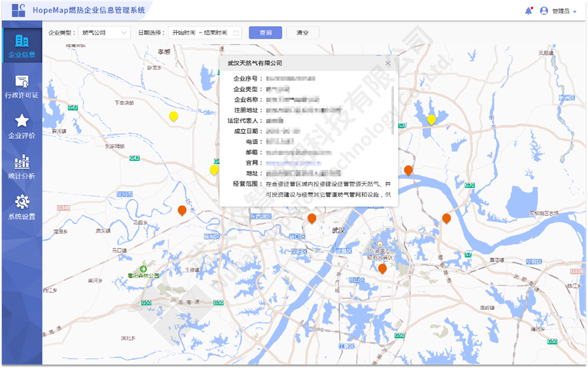Open the notification bell
The width and height of the screenshot is (588, 368).
tap(529, 11)
